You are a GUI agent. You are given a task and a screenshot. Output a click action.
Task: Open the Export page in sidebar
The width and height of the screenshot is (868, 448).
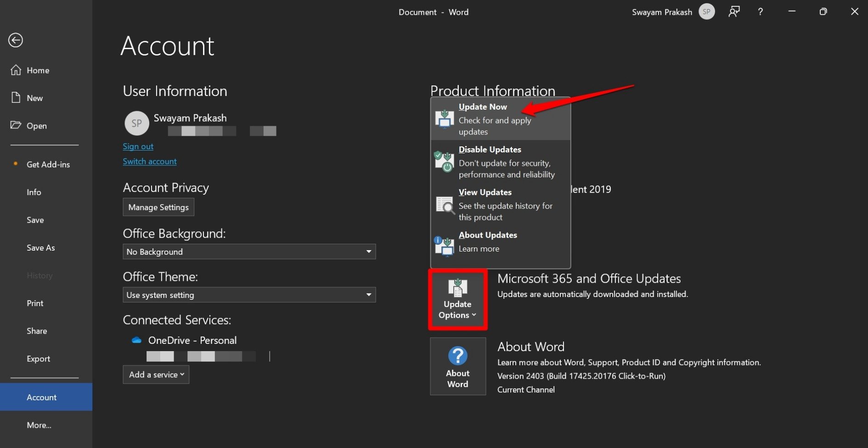tap(38, 359)
